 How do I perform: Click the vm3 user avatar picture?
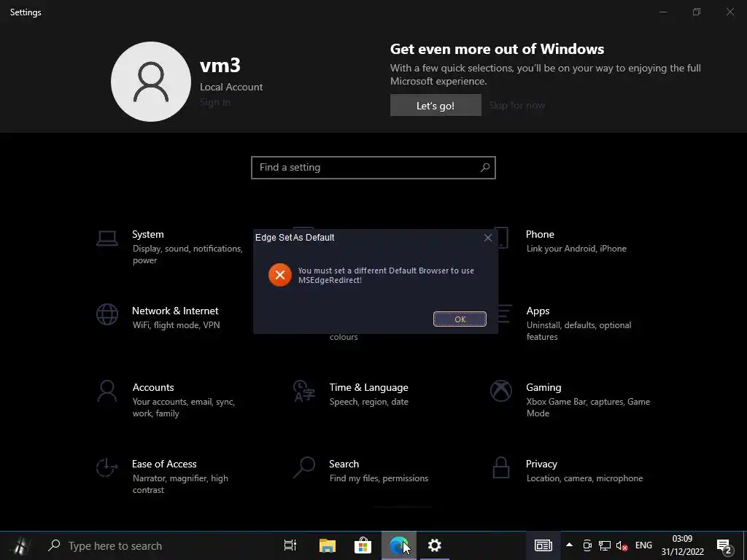(151, 82)
